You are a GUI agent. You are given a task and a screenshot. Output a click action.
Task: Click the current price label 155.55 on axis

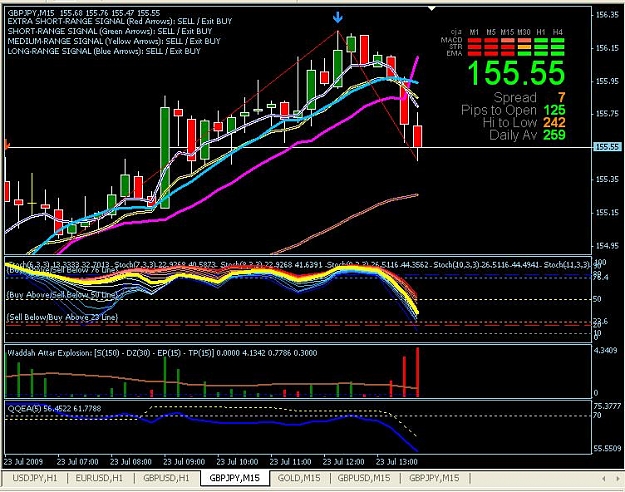pyautogui.click(x=607, y=147)
